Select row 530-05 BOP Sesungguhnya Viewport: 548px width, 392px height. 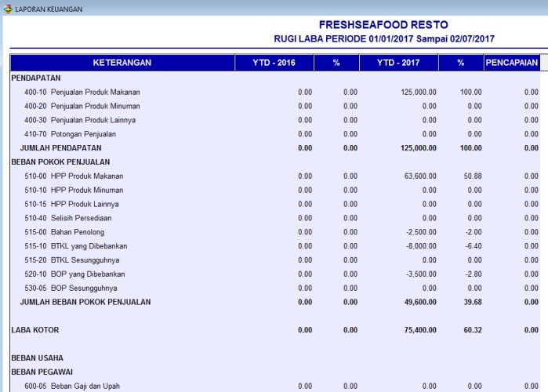click(275, 289)
